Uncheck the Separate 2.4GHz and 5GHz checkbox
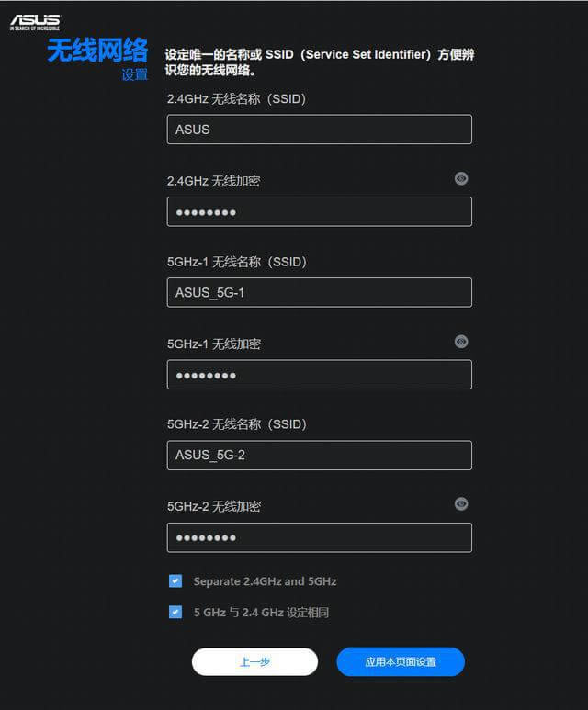This screenshot has width=588, height=710. click(175, 581)
